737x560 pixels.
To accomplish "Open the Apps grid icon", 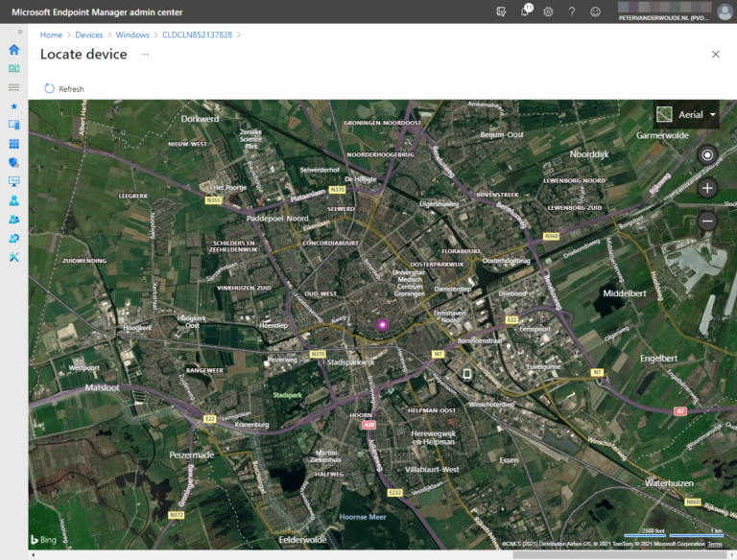I will point(13,144).
